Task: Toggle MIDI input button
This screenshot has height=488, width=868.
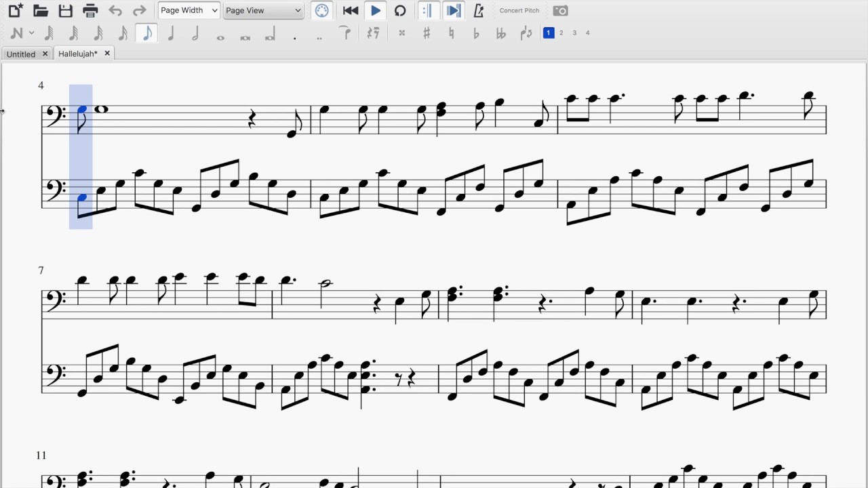Action: [322, 10]
